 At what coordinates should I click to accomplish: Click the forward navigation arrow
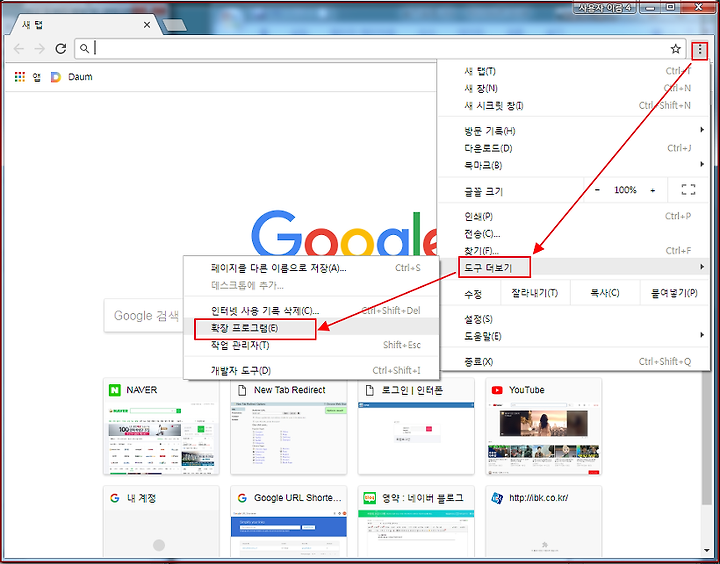coord(40,48)
